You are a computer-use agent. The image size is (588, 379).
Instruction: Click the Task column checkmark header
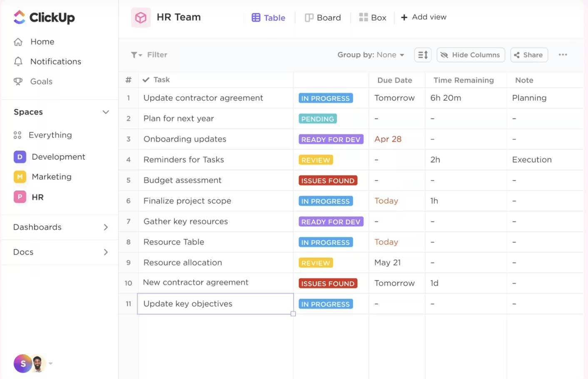point(145,80)
